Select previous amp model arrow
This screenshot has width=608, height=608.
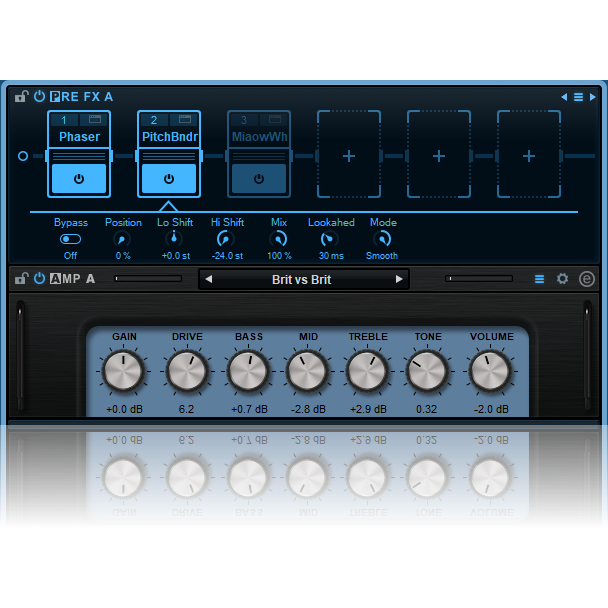(x=209, y=279)
